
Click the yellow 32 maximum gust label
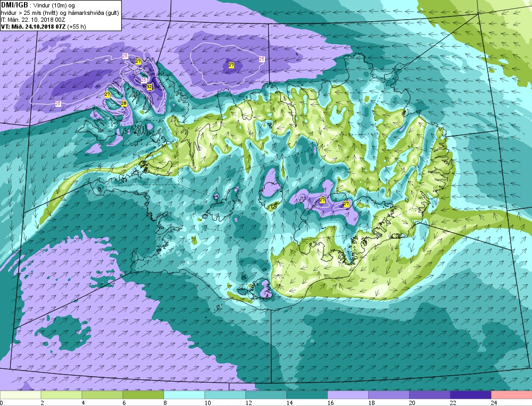coord(149,87)
